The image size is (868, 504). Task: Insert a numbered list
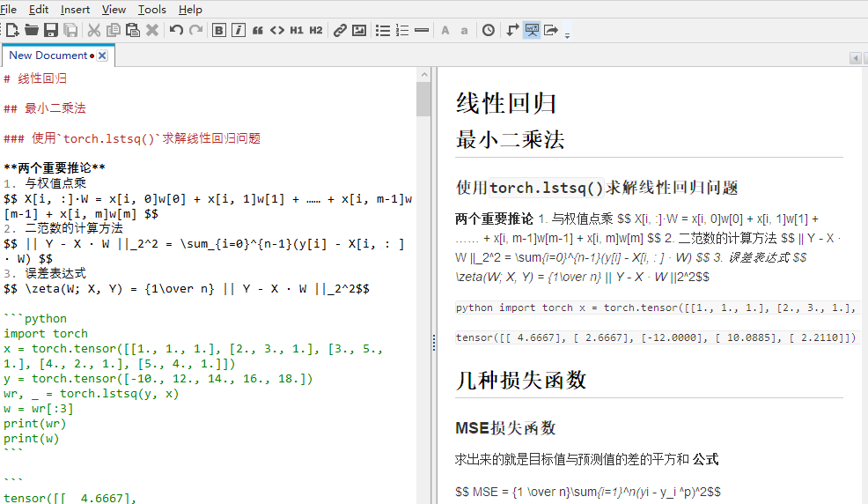(402, 30)
